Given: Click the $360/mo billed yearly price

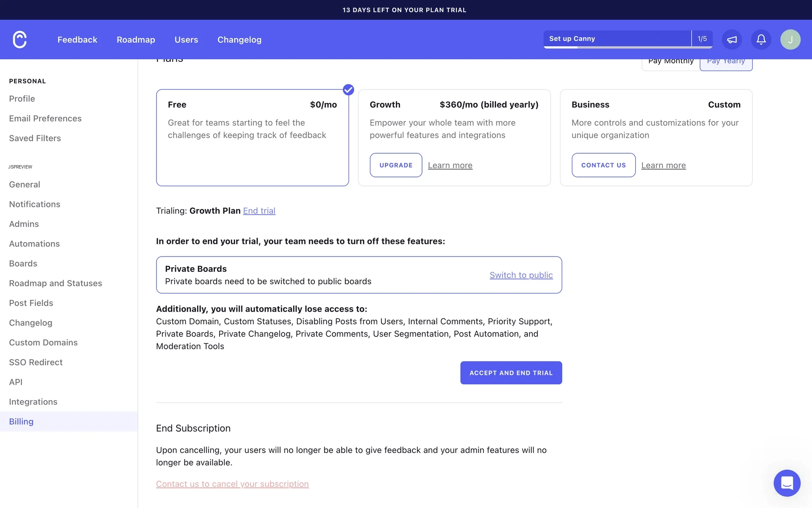Looking at the screenshot, I should tap(489, 105).
